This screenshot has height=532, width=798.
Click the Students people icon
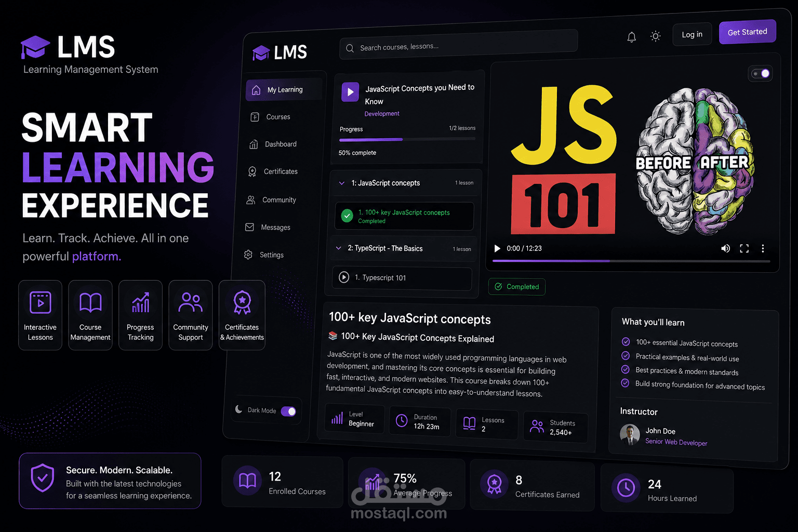point(537,427)
